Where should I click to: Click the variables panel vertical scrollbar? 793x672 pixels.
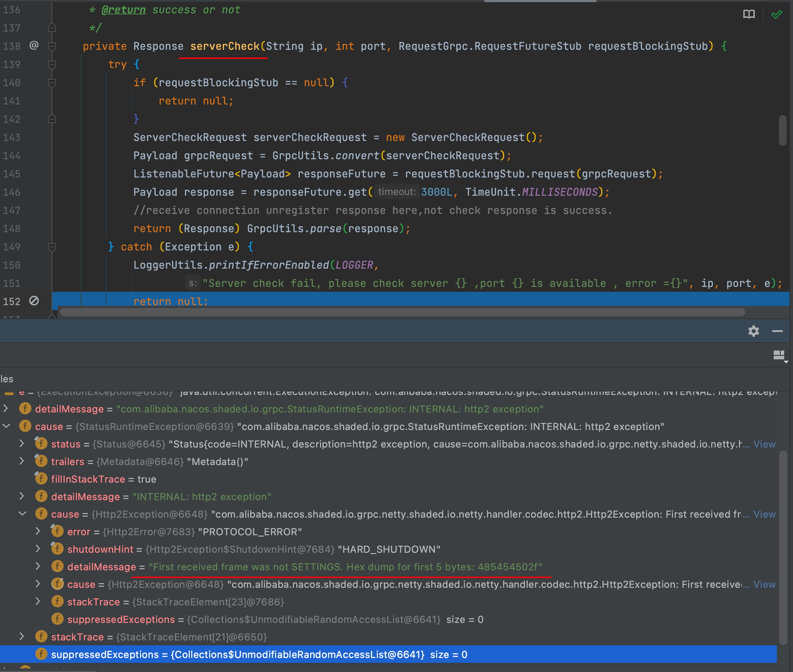pos(783,548)
